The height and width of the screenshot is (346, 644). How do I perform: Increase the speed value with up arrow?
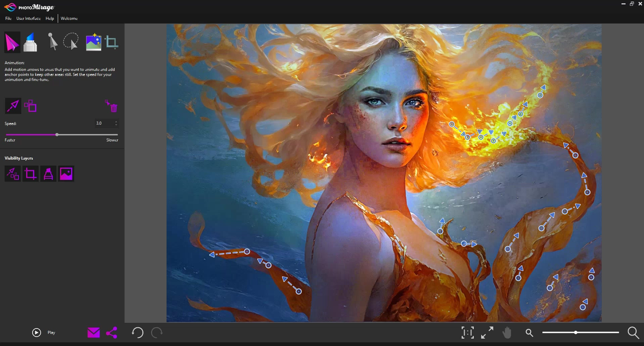click(x=116, y=122)
